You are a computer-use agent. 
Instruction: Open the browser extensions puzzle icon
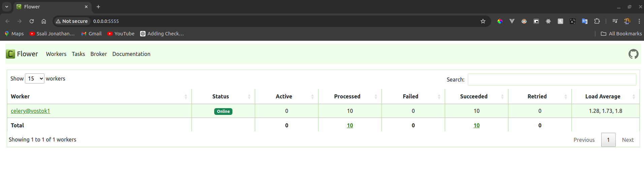pyautogui.click(x=597, y=21)
